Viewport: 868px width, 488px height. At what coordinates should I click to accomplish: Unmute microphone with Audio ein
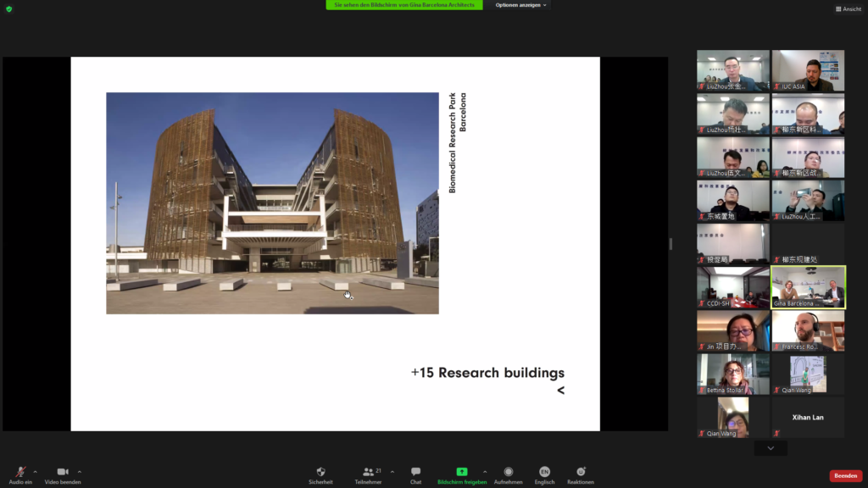coord(20,474)
